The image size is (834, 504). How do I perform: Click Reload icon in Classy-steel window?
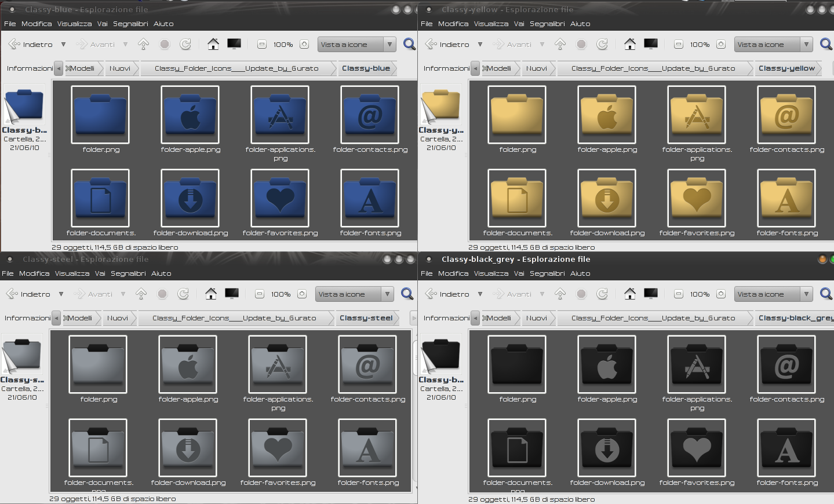click(x=183, y=294)
